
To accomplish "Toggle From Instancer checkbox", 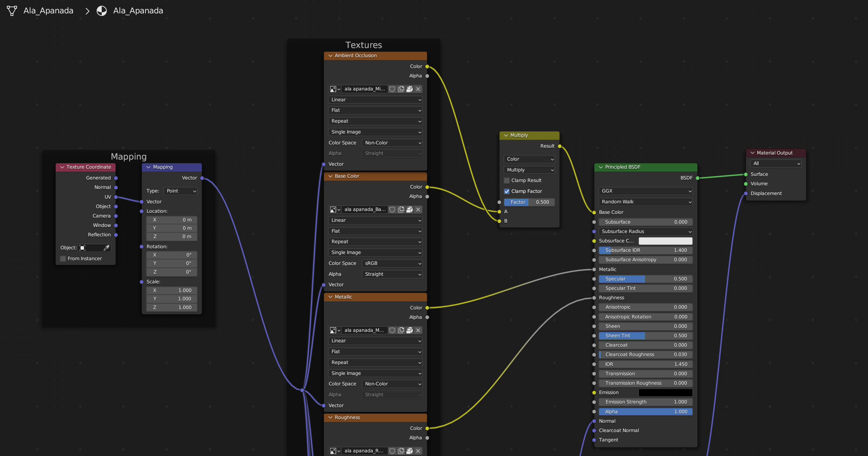I will [x=63, y=259].
